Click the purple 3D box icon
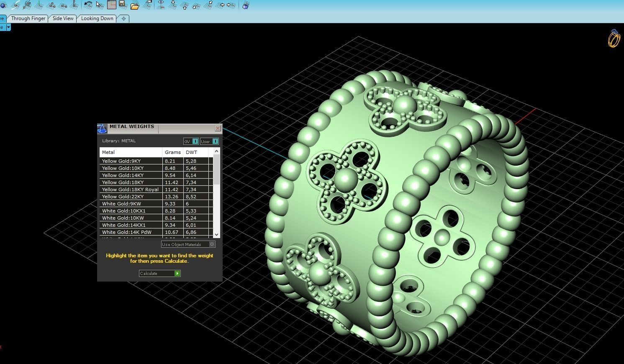Screen dimensions: 624x364 (246, 5)
